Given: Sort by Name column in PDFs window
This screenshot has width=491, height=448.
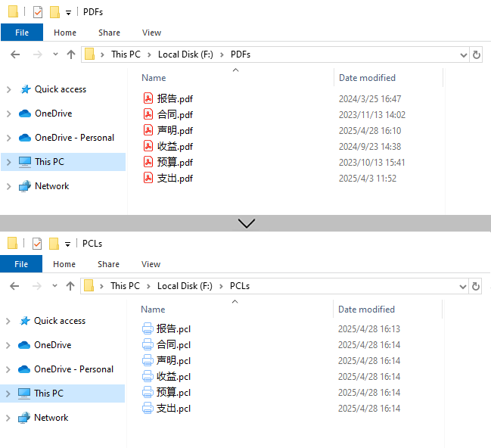Looking at the screenshot, I should (x=154, y=78).
